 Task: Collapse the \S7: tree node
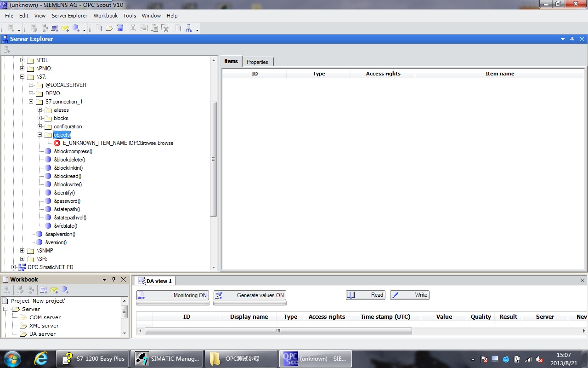(22, 77)
